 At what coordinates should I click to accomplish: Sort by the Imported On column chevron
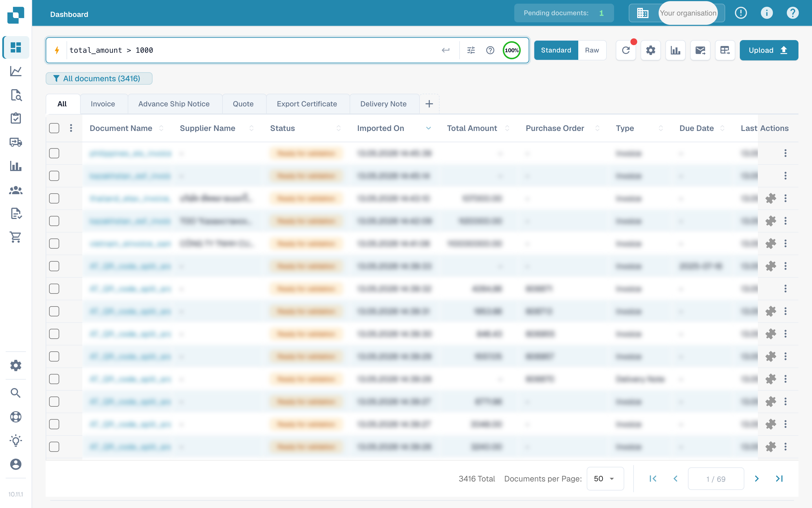point(429,128)
